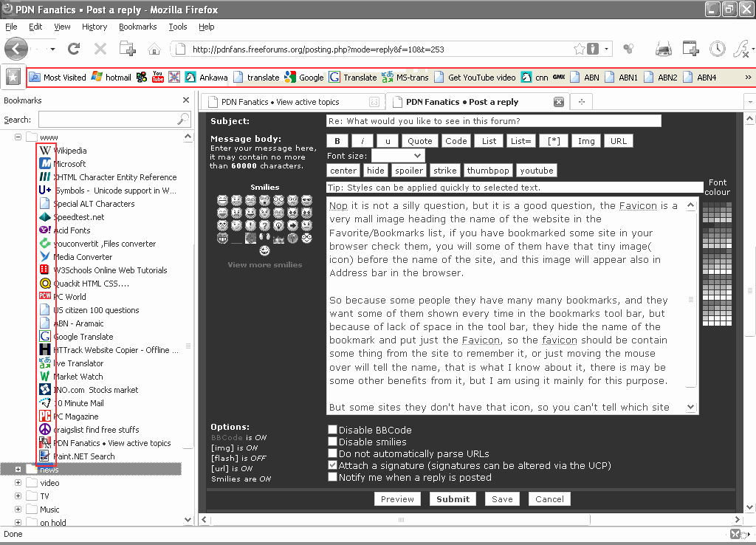
Task: Open the Bookmarks menu
Action: 138,27
